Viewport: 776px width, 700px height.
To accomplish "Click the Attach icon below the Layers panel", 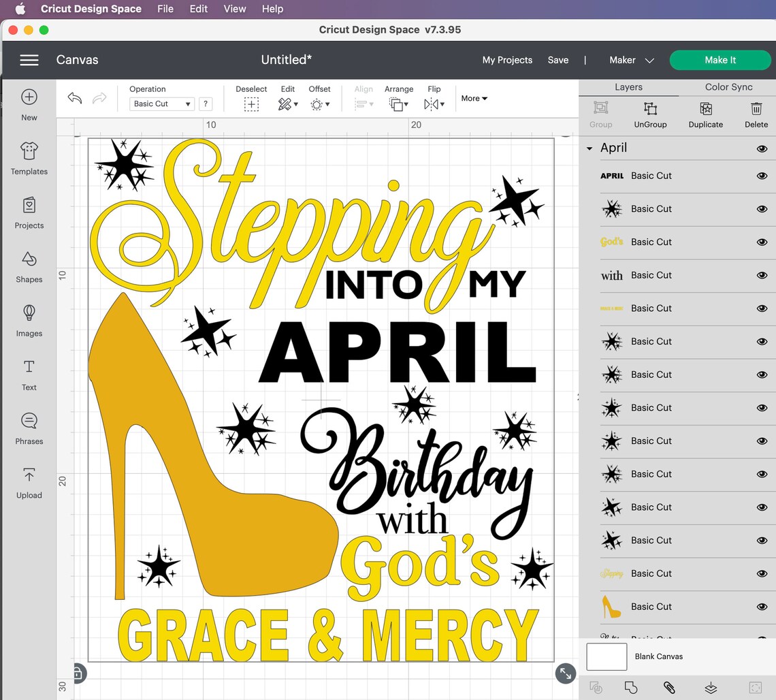I will pyautogui.click(x=670, y=688).
